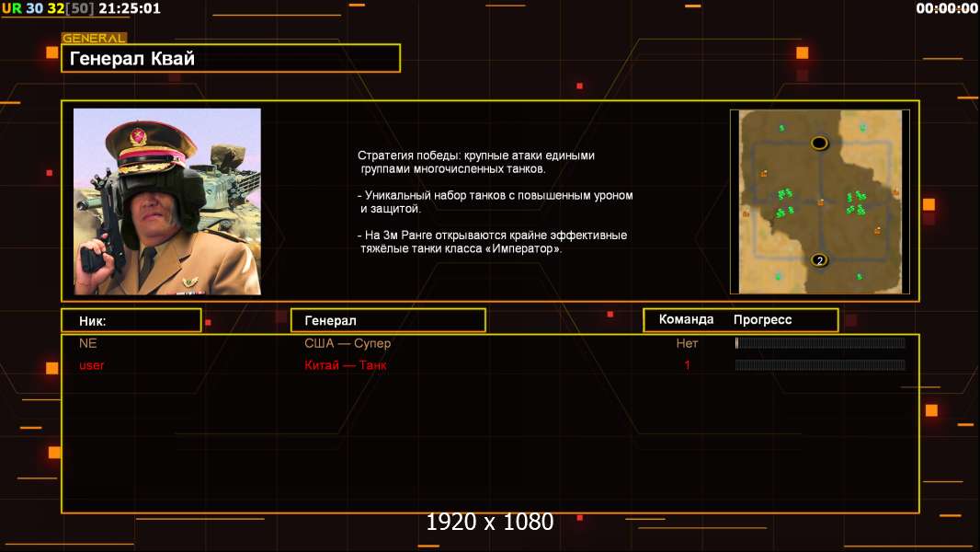Click the left green cash cluster on minimap
The height and width of the screenshot is (552, 980).
tap(785, 203)
